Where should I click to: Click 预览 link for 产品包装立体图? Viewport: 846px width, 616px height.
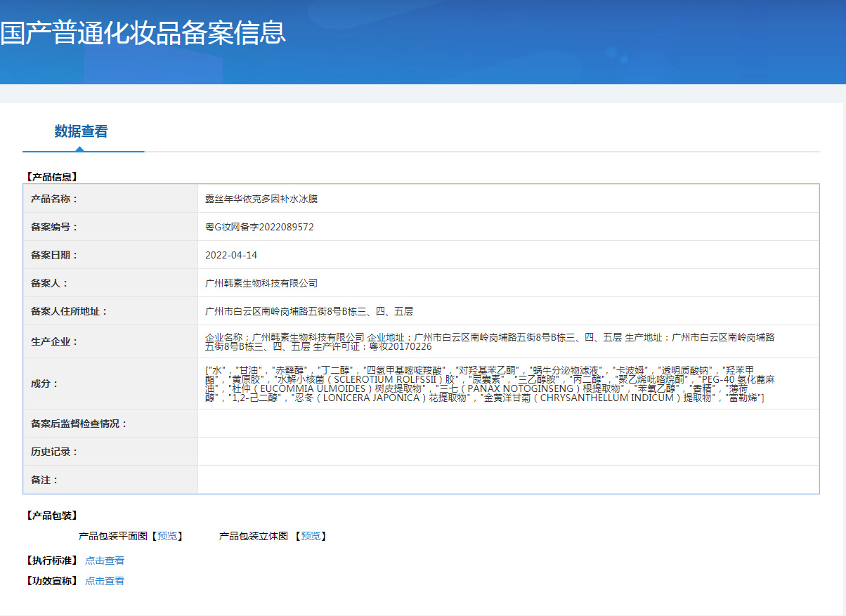311,536
